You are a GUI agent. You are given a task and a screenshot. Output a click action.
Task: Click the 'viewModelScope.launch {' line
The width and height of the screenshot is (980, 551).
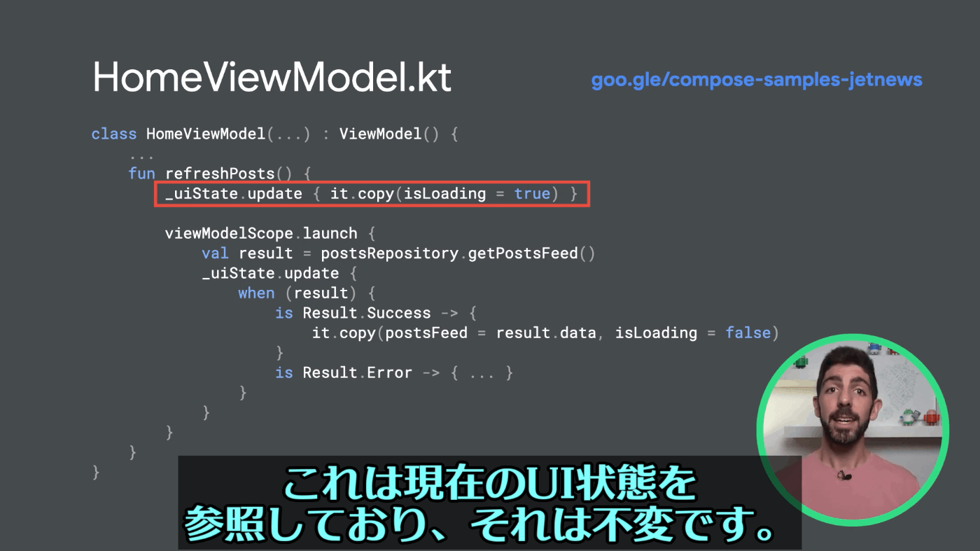coord(270,233)
